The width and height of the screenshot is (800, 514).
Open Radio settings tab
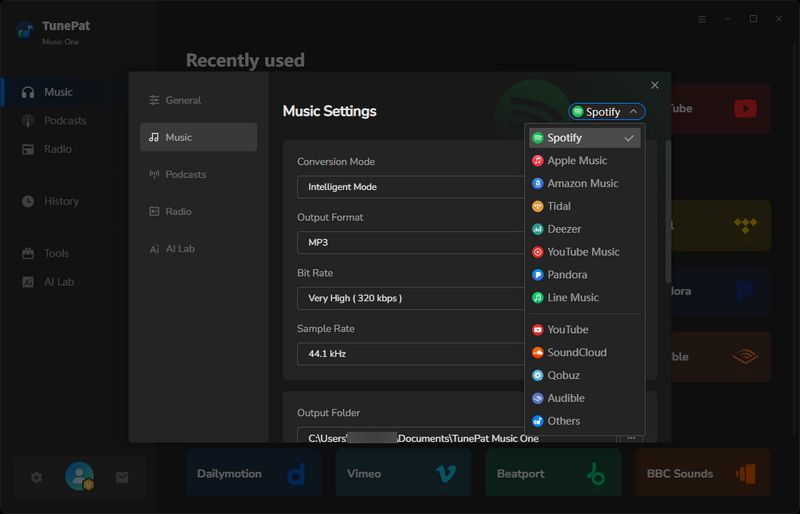(x=198, y=211)
